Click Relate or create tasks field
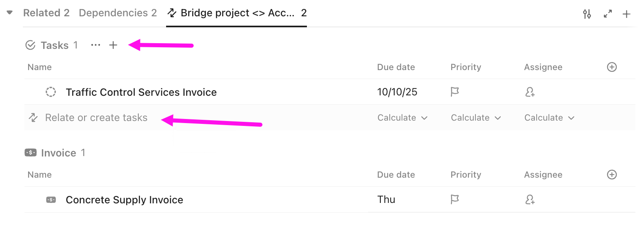The image size is (644, 229). tap(96, 118)
